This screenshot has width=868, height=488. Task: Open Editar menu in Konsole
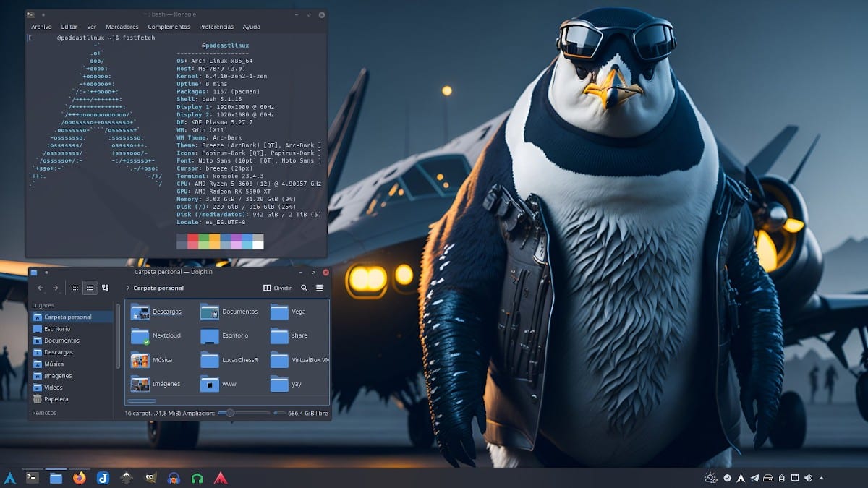pos(69,27)
